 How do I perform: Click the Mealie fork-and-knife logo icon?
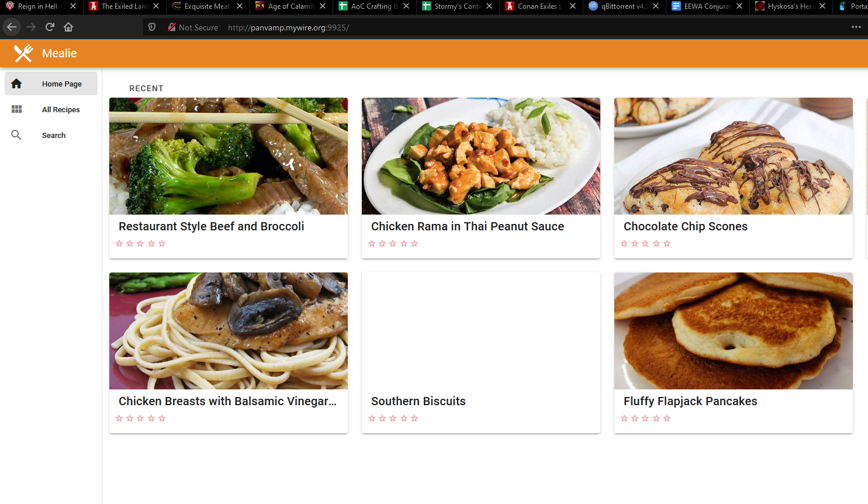pos(23,53)
